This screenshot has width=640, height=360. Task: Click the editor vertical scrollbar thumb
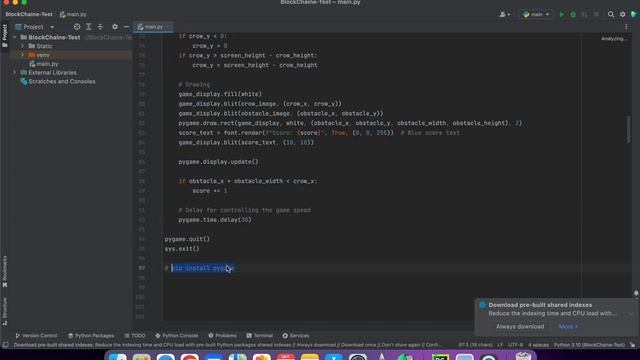pyautogui.click(x=628, y=130)
